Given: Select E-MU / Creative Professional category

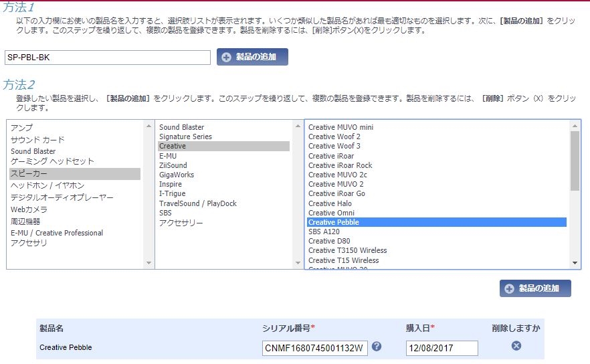Looking at the screenshot, I should point(57,233).
